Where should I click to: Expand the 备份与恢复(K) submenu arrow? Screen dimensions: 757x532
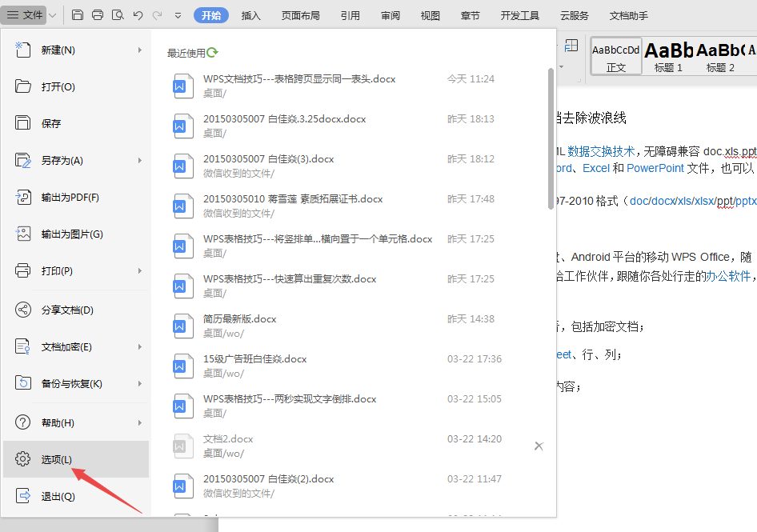click(x=139, y=383)
